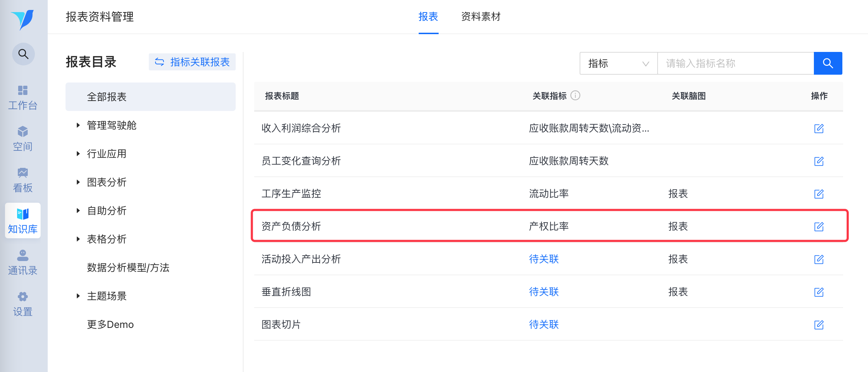Edit the 资产负债分析 report row
Image resolution: width=868 pixels, height=372 pixels.
tap(819, 227)
